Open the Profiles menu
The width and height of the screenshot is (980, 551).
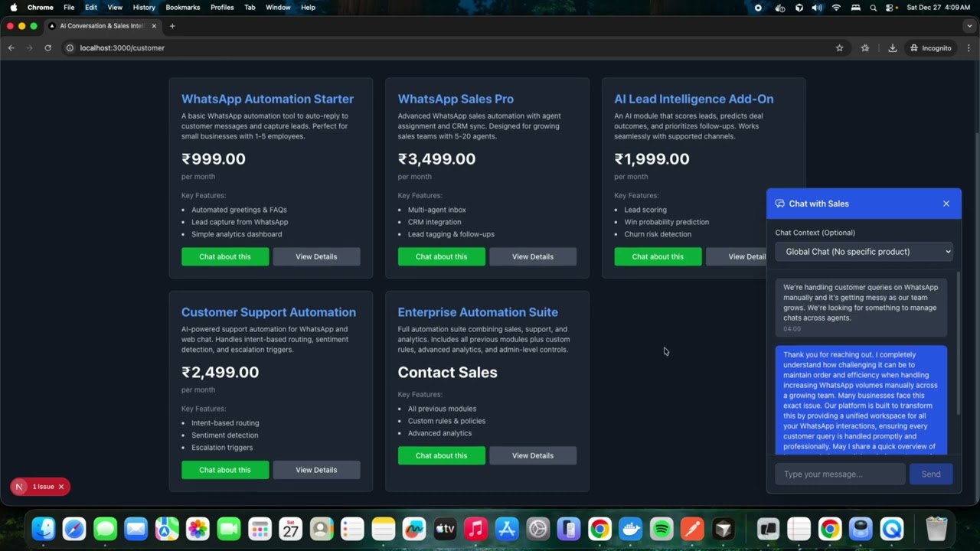tap(222, 7)
